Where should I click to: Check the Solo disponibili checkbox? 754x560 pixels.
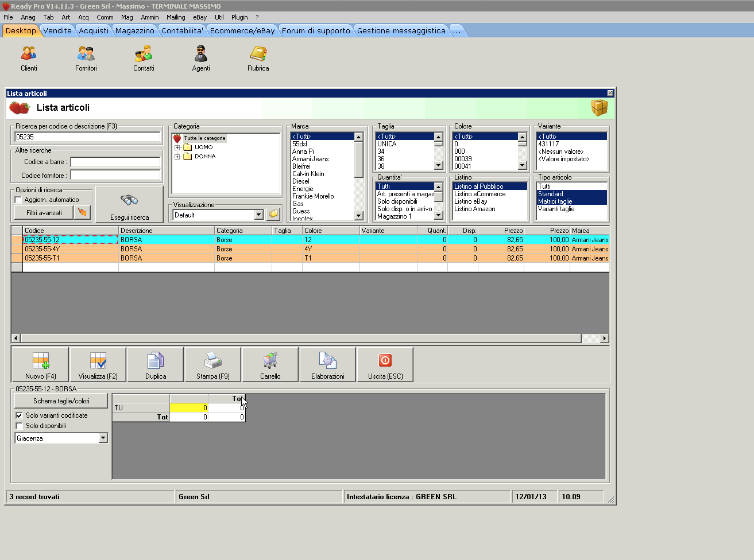[19, 426]
